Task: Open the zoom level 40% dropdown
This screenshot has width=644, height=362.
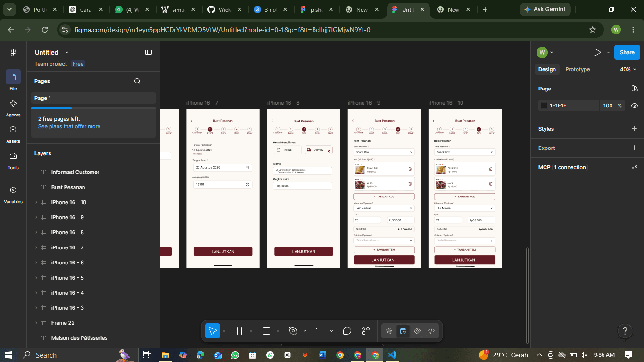Action: (x=628, y=69)
